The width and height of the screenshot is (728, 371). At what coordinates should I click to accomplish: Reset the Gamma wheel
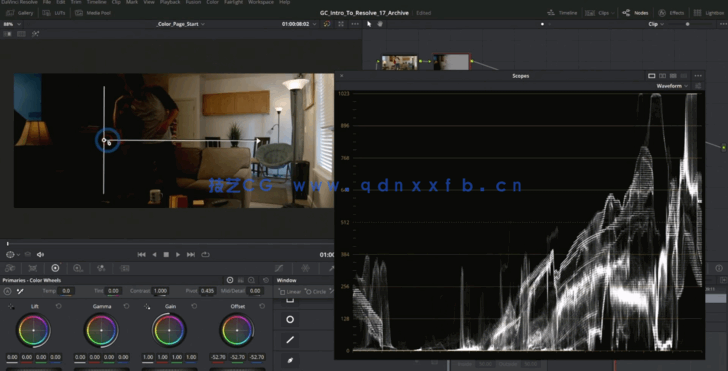click(126, 306)
